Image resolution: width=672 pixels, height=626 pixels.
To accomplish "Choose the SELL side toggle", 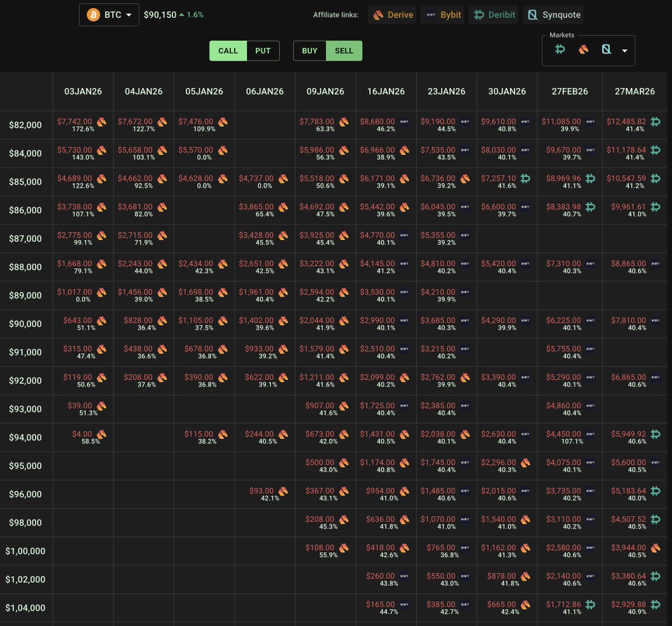I will [x=344, y=50].
